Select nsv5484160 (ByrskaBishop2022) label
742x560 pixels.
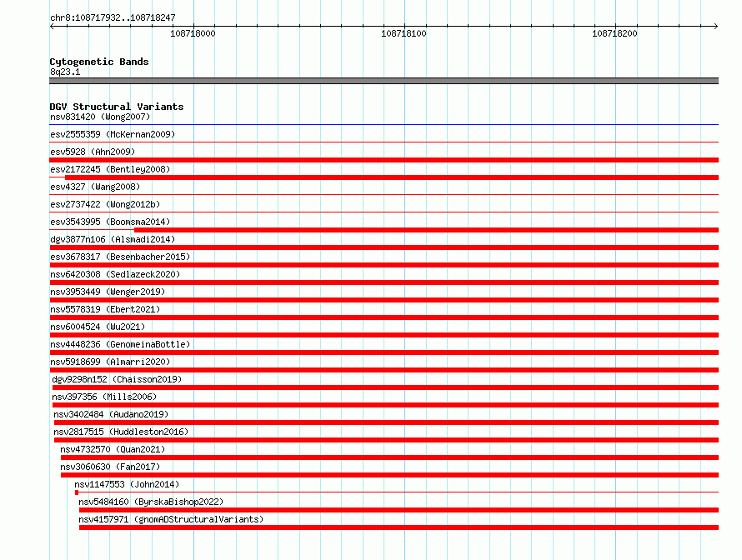pos(151,502)
